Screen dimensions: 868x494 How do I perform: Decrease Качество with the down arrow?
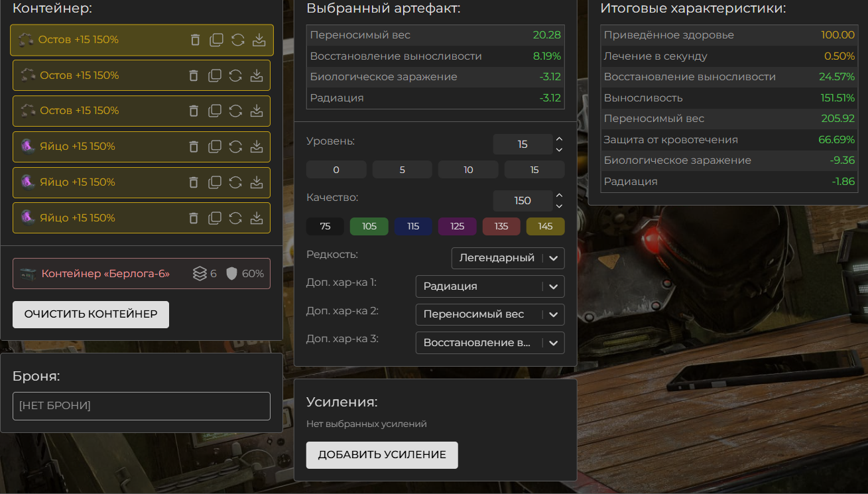(x=559, y=206)
